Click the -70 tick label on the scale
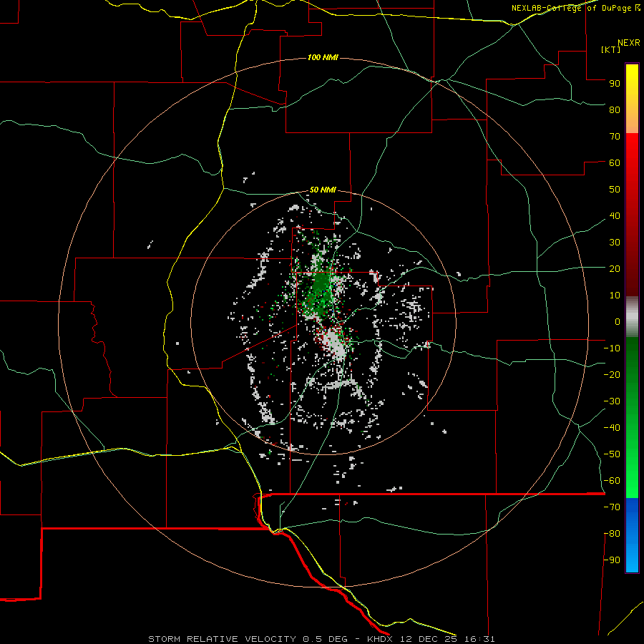This screenshot has width=644, height=644. point(612,507)
